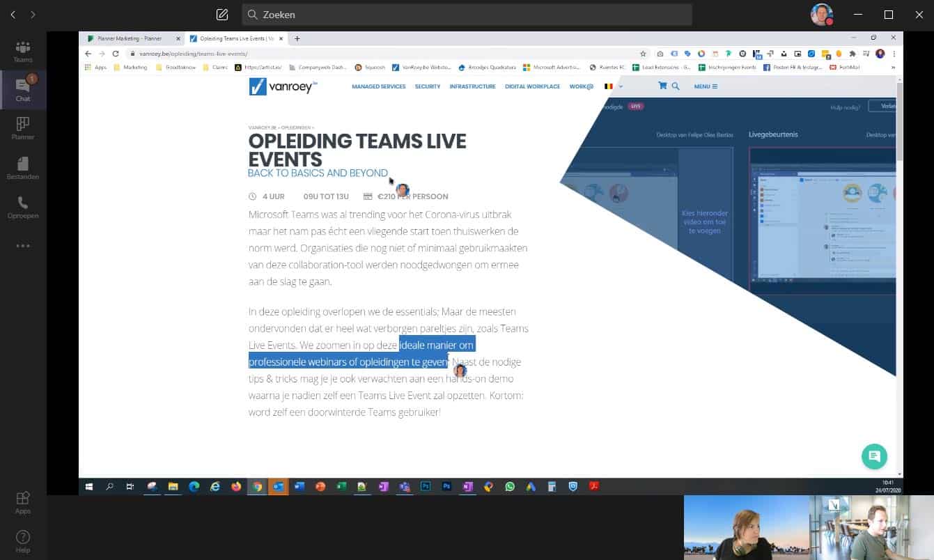The width and height of the screenshot is (934, 560).
Task: Open the Goodtoknow bookmarks folder
Action: click(176, 68)
